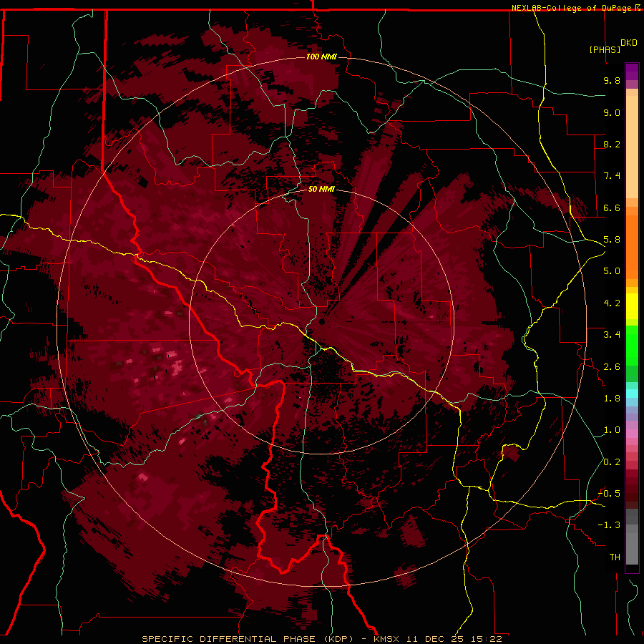Click the DKD label above the color scale
This screenshot has height=644, width=644.
[x=629, y=43]
